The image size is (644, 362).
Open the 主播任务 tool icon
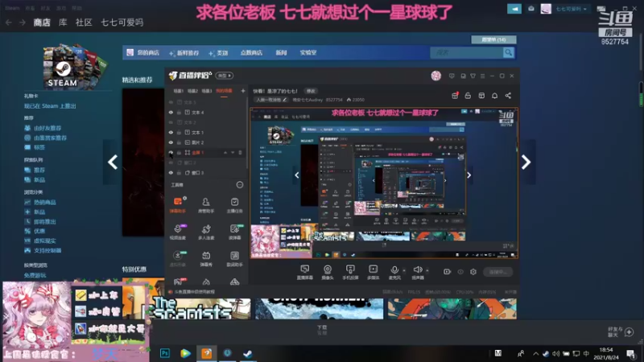tap(234, 204)
